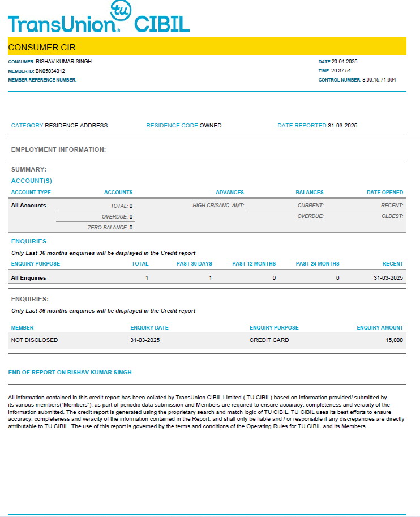Select the TOTAL: 0 accounts value

tap(121, 206)
